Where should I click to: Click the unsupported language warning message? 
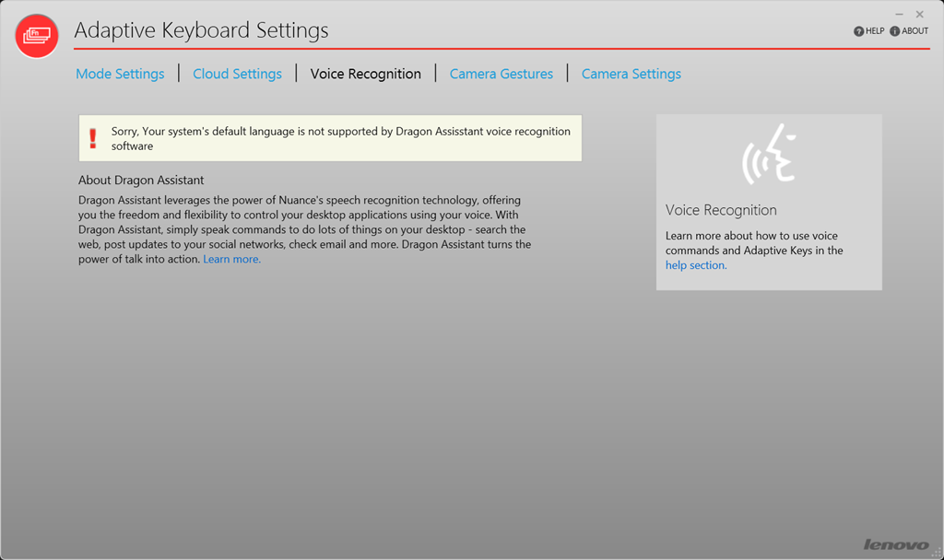[340, 138]
